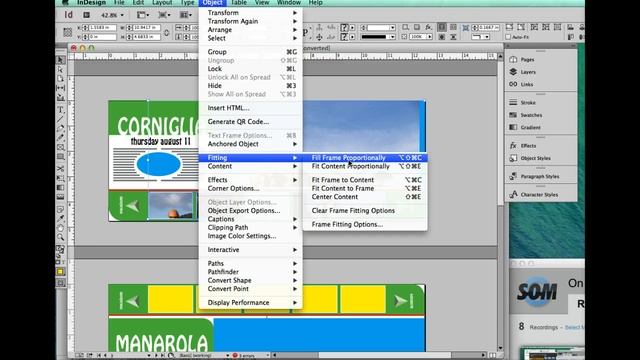Open the Paragraph Styles panel

click(x=541, y=176)
